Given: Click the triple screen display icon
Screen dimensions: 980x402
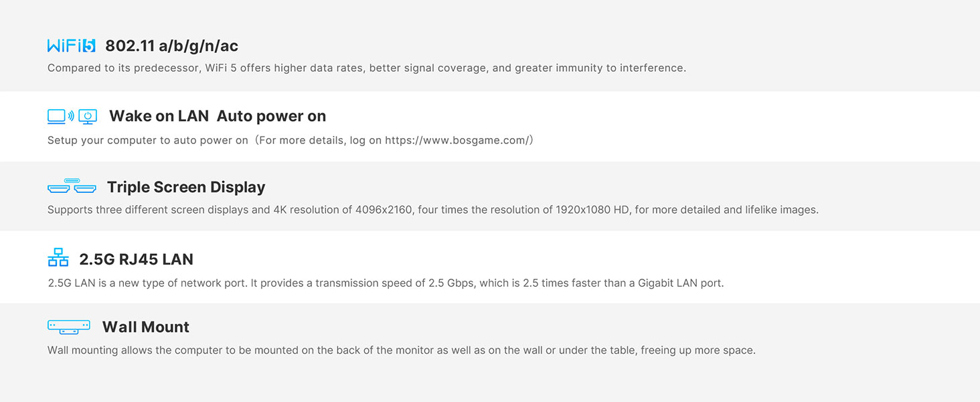Looking at the screenshot, I should (x=72, y=186).
